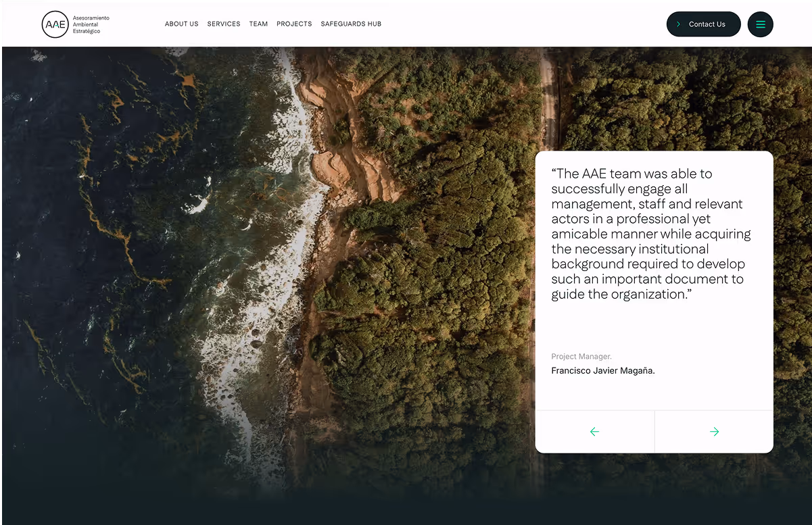Click the Project Manager label
This screenshot has height=525, width=812.
coord(581,356)
